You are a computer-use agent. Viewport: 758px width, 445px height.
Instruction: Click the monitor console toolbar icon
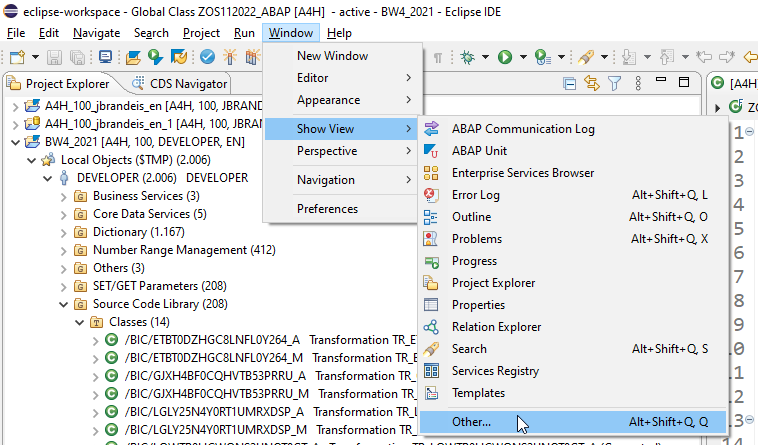point(105,57)
